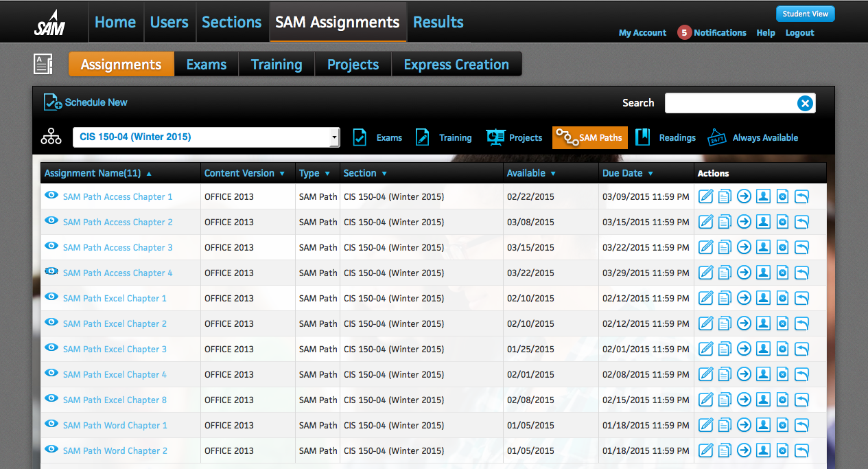Sort by the Assignment Name column header
Viewport: 868px width, 469px height.
tap(98, 173)
